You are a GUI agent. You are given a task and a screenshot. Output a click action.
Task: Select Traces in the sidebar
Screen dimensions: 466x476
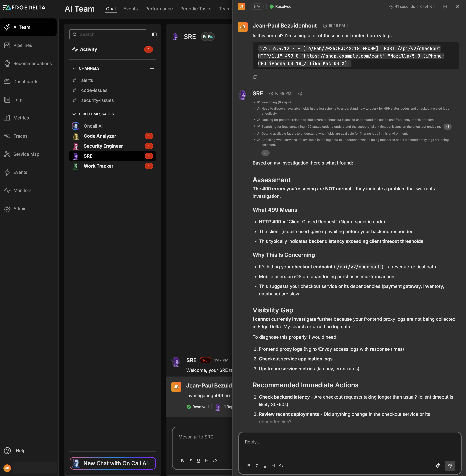pos(20,136)
